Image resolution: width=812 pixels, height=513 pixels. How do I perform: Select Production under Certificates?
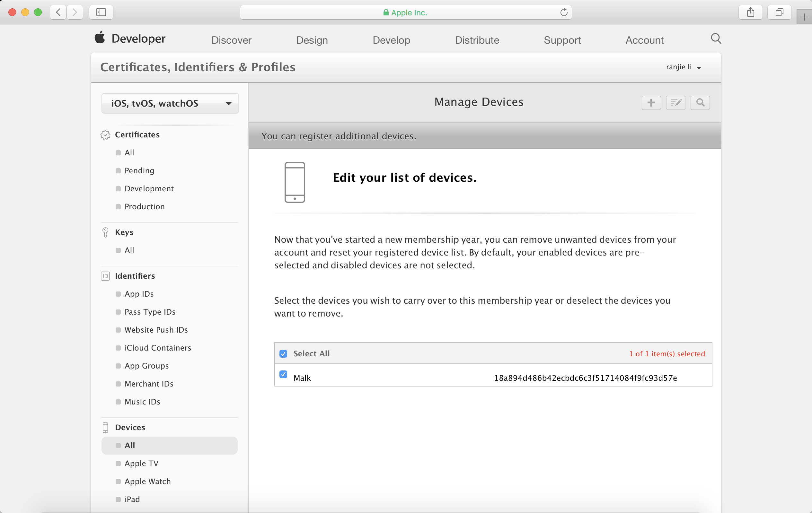[144, 207]
